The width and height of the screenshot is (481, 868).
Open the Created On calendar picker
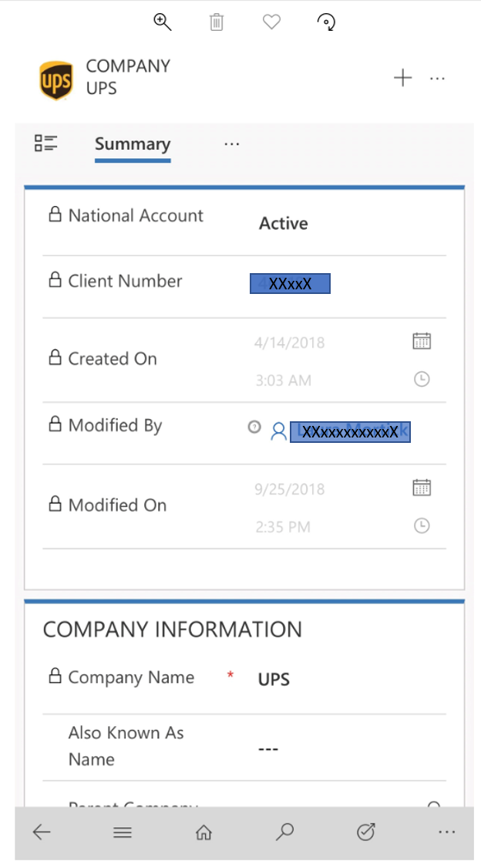click(x=422, y=341)
